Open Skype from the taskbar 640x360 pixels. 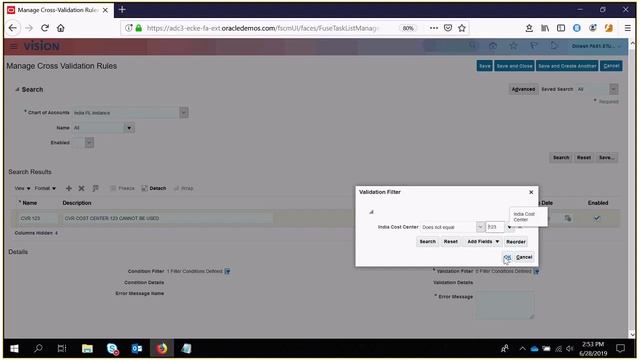(112, 349)
